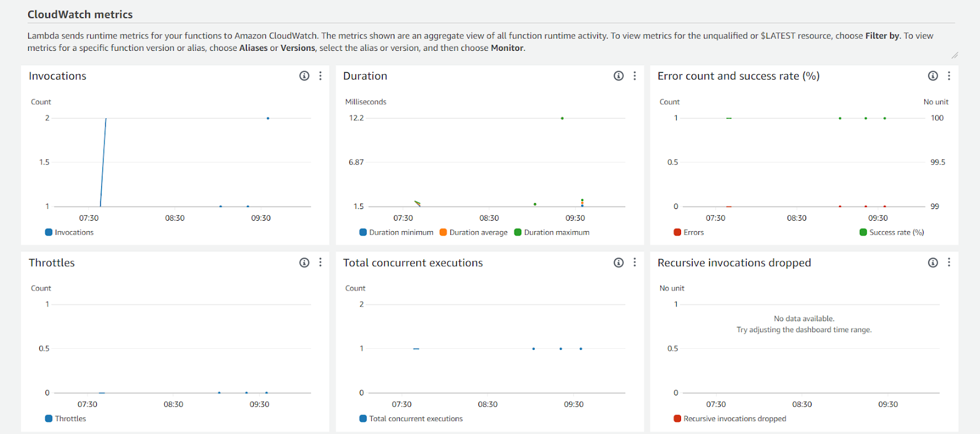Click the Recursive invocations dropped title
980x434 pixels.
(x=734, y=262)
